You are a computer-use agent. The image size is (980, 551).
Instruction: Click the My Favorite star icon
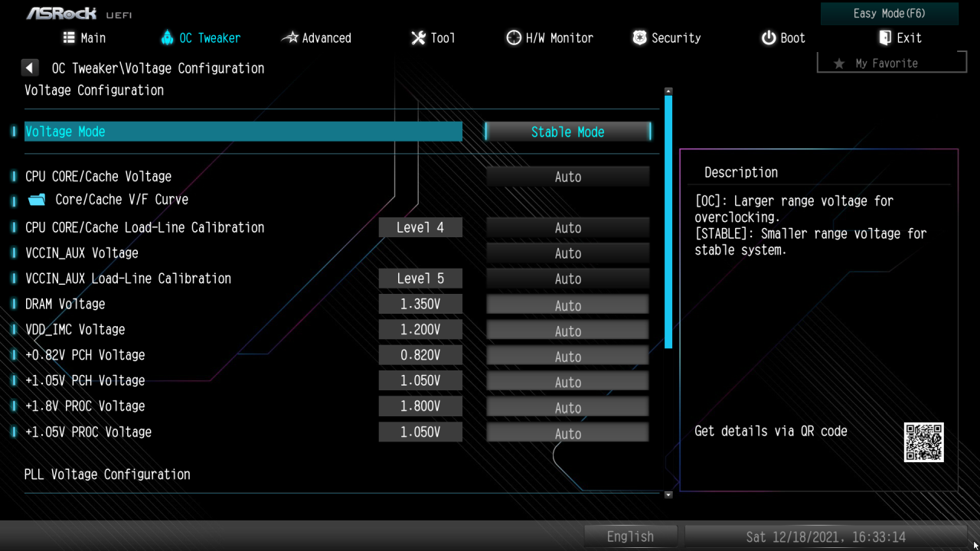click(x=839, y=64)
